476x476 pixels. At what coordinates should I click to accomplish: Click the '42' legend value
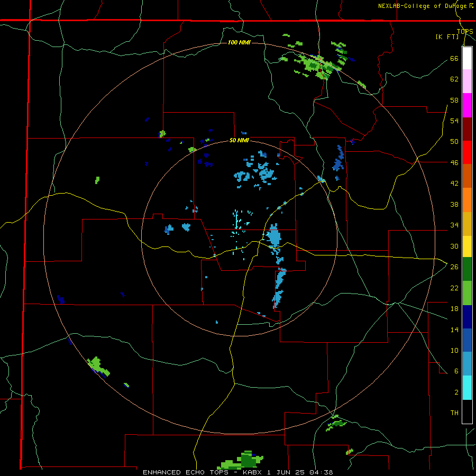click(x=454, y=184)
